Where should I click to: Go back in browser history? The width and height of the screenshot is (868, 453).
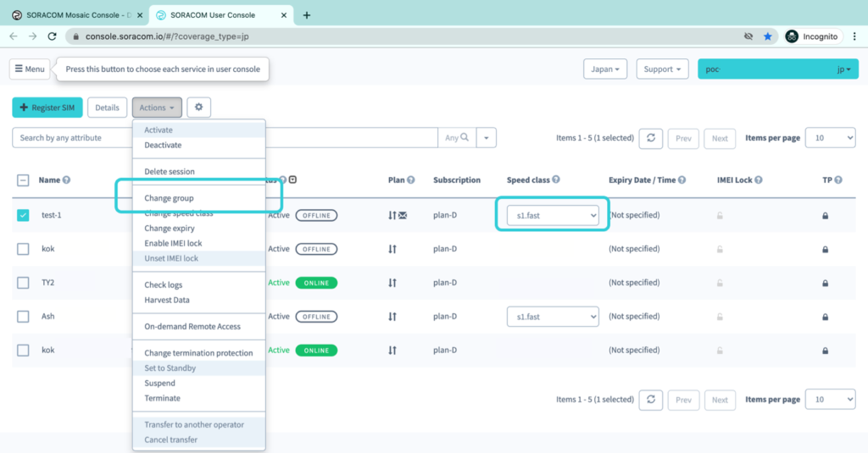14,36
